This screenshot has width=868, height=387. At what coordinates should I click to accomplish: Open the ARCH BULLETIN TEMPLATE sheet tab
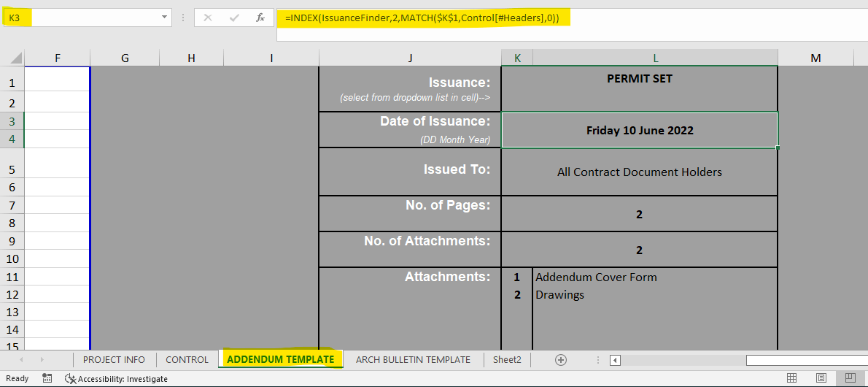click(x=413, y=360)
